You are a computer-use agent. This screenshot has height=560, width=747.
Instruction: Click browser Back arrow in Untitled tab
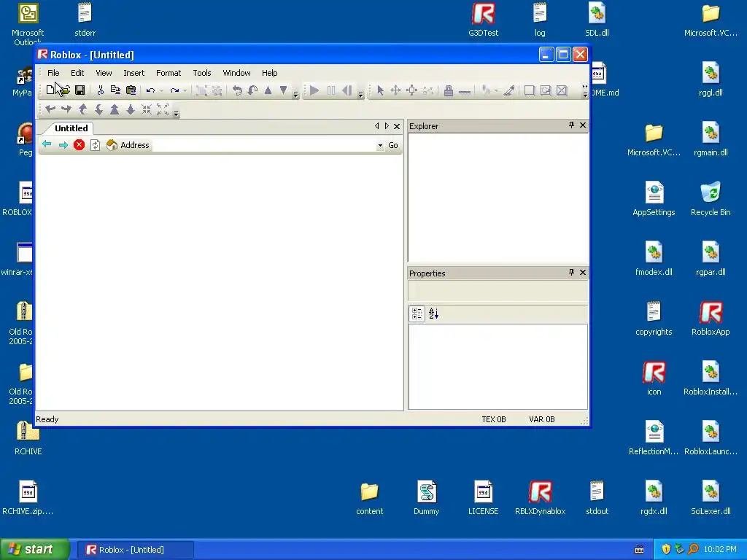[47, 144]
